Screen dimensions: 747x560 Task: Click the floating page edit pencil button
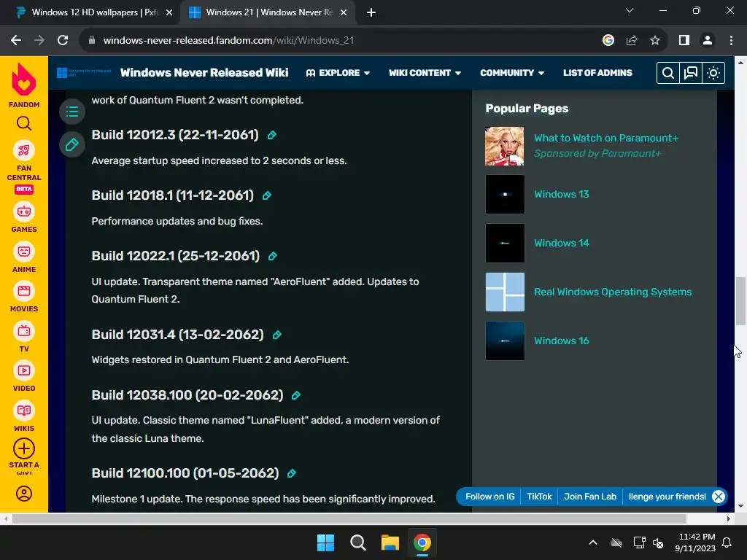72,144
